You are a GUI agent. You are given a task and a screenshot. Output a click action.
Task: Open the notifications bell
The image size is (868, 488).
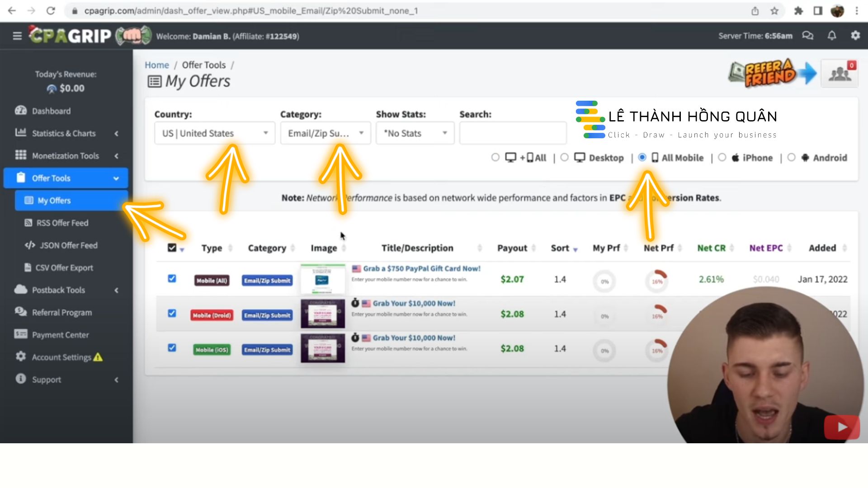[x=832, y=36]
